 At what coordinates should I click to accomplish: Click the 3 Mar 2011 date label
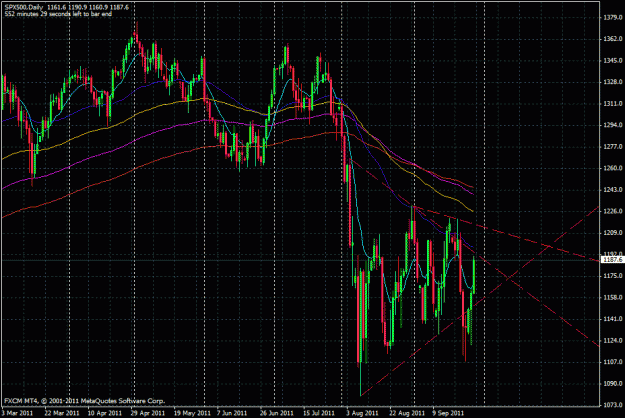pos(18,413)
